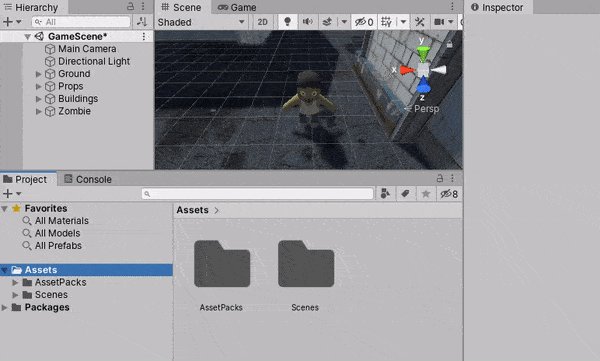Switch to the Game tab
This screenshot has height=361, width=600.
pos(237,7)
